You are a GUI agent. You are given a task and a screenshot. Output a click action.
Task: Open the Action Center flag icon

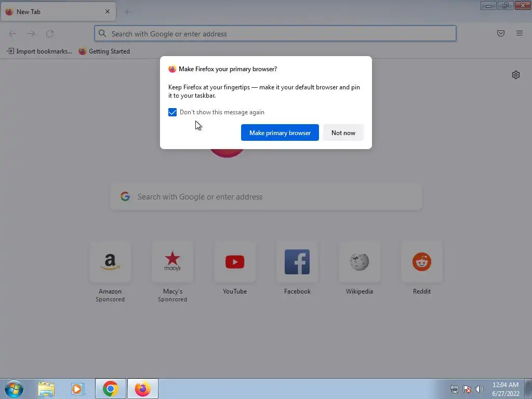(467, 389)
